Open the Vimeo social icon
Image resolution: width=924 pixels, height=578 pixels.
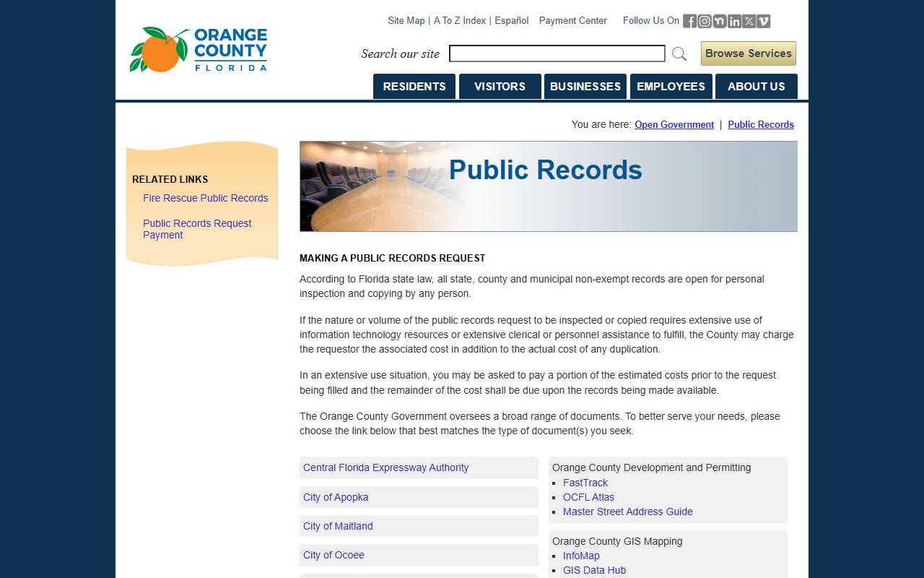[764, 21]
